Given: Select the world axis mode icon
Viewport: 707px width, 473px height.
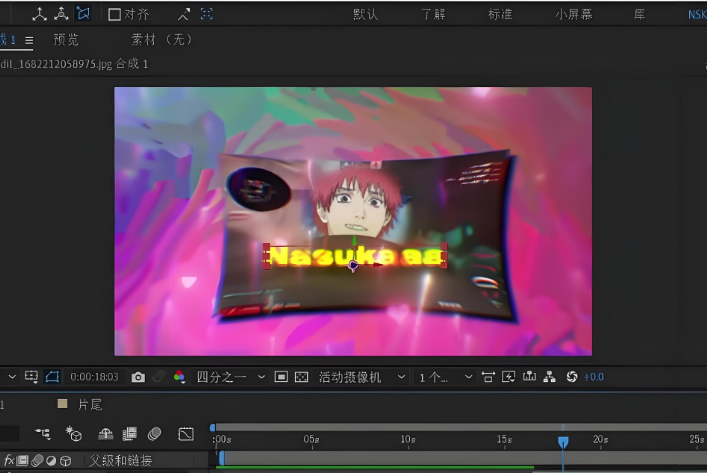Looking at the screenshot, I should pos(61,14).
